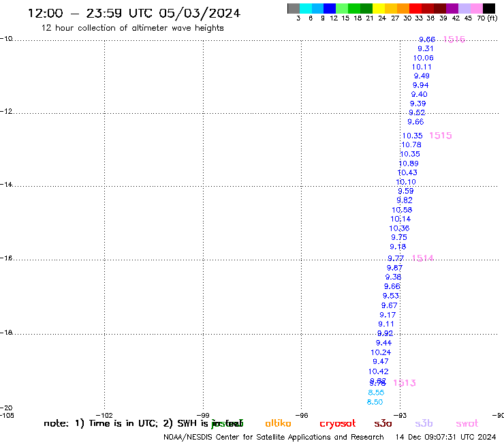The width and height of the screenshot is (504, 443).
Task: Click the pink legend swatch
Action: click(x=477, y=8)
